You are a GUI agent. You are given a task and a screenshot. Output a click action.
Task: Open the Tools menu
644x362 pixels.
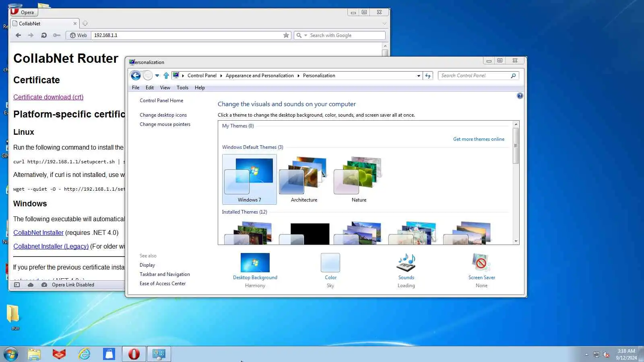(x=182, y=88)
